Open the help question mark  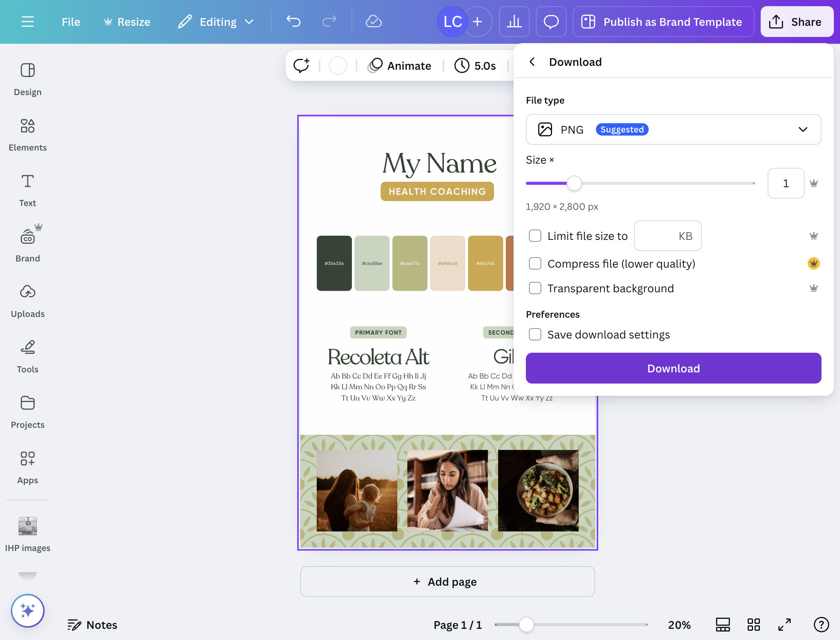point(821,625)
